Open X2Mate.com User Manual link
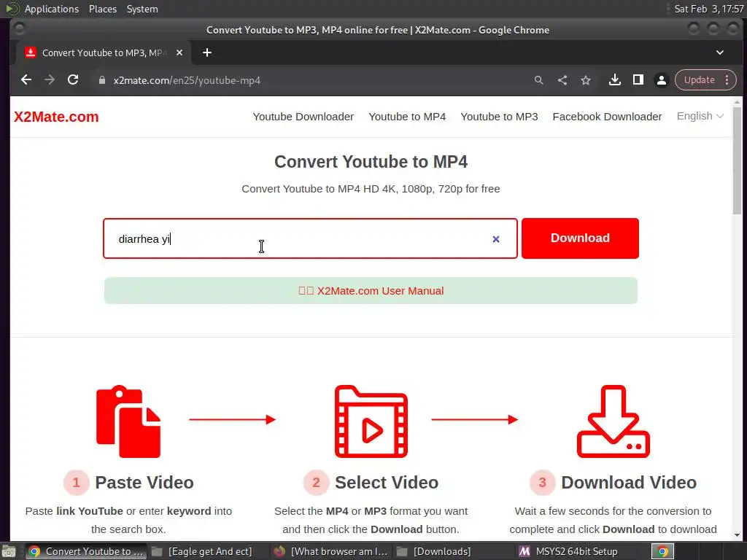Image resolution: width=747 pixels, height=560 pixels. pyautogui.click(x=371, y=290)
